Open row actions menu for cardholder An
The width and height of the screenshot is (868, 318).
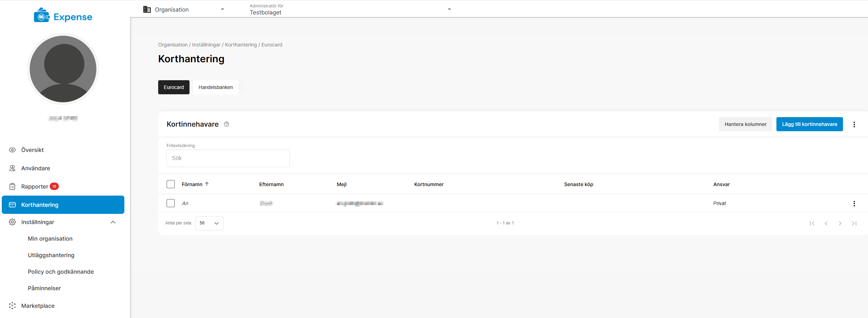[854, 204]
